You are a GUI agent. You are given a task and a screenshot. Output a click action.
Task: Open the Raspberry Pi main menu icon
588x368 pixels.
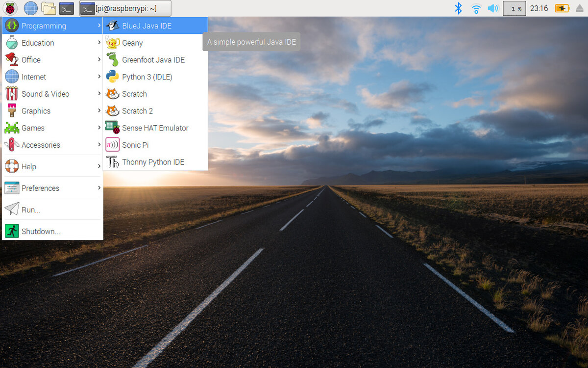(11, 8)
